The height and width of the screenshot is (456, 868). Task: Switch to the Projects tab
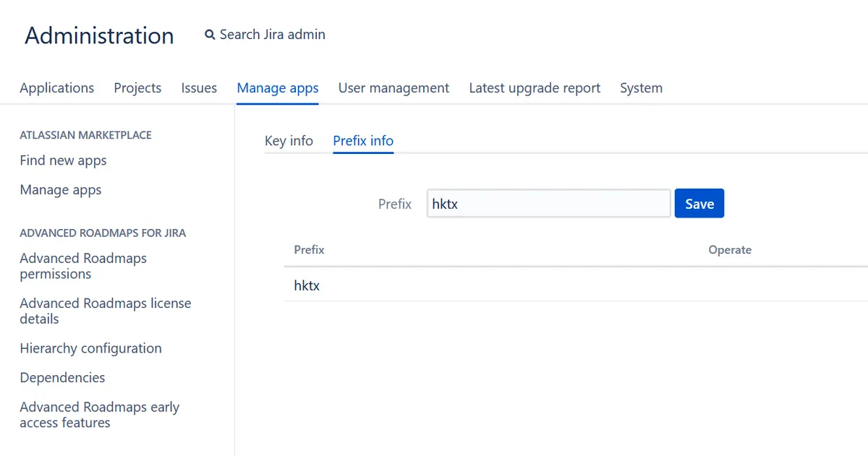coord(137,88)
